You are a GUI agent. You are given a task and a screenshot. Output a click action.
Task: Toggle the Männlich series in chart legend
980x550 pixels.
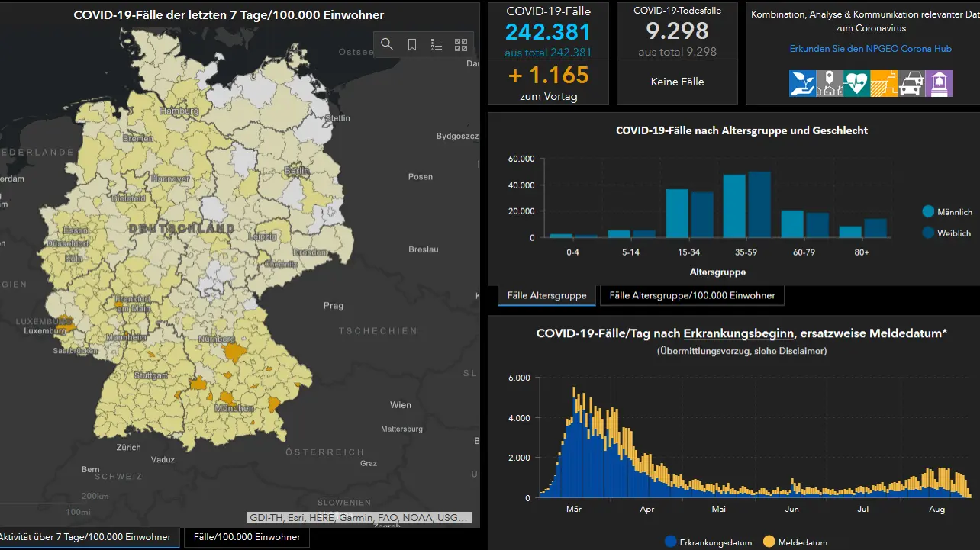tap(946, 212)
